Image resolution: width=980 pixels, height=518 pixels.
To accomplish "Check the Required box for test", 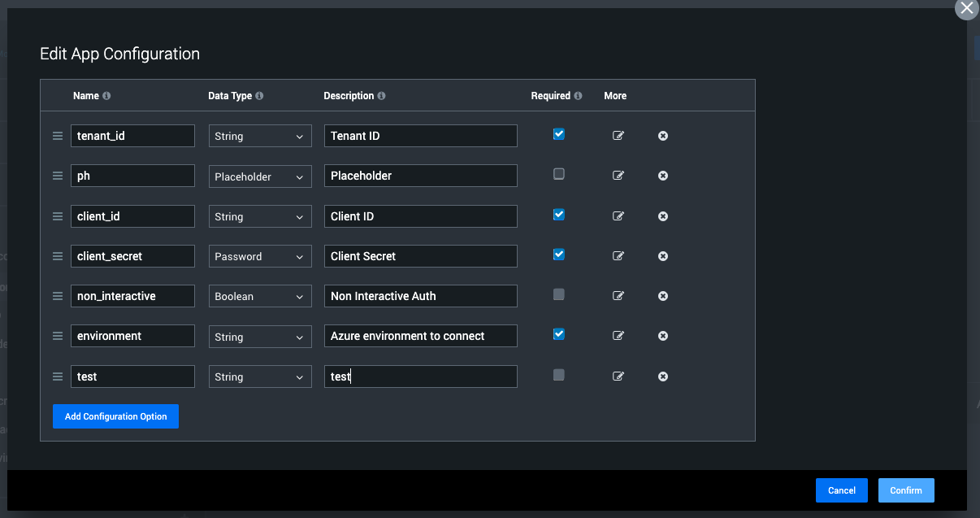I will coord(558,375).
